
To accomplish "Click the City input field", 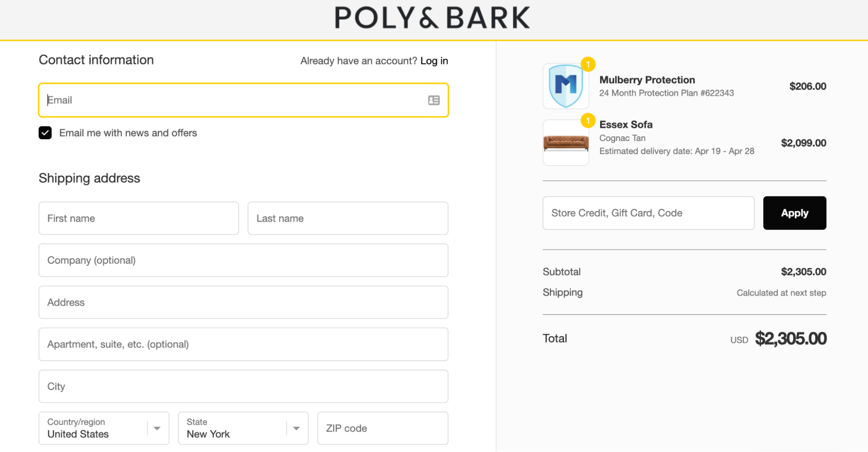I will coord(243,386).
